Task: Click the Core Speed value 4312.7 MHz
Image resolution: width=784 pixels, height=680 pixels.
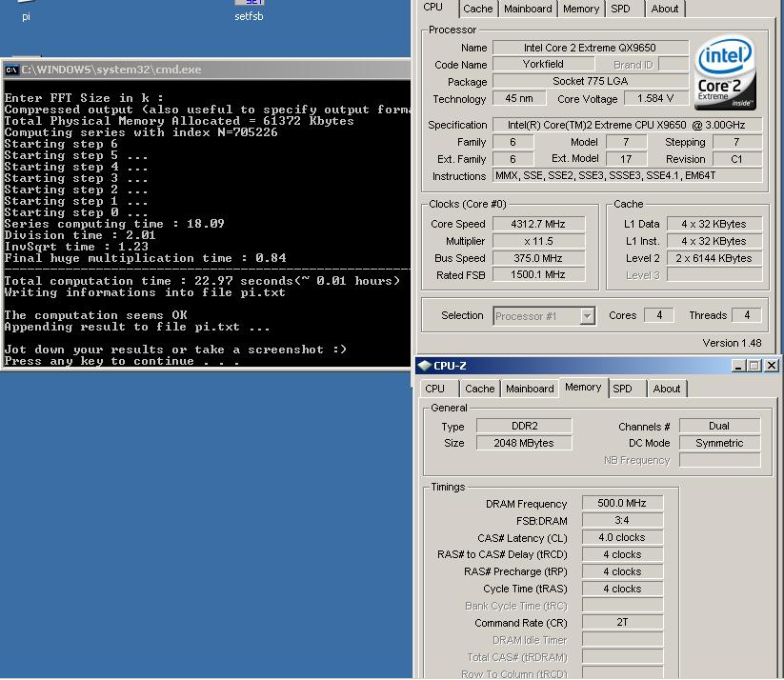Action: point(538,224)
